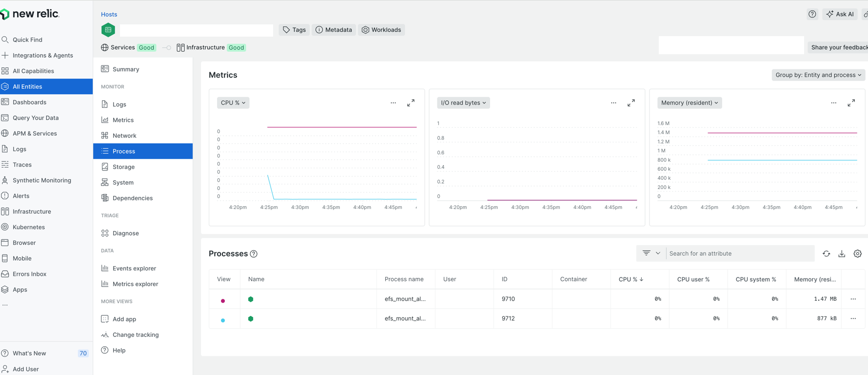The height and width of the screenshot is (375, 868).
Task: Open Metrics explorer
Action: point(135,284)
